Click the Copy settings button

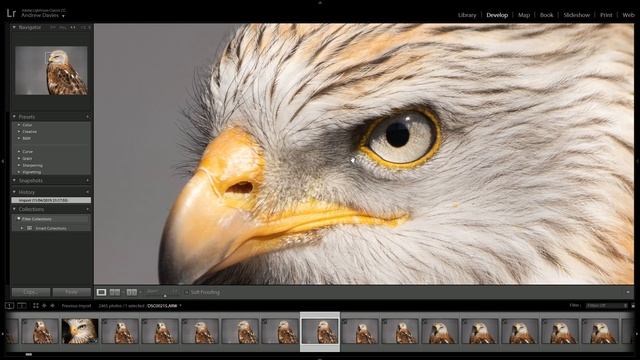tap(31, 292)
